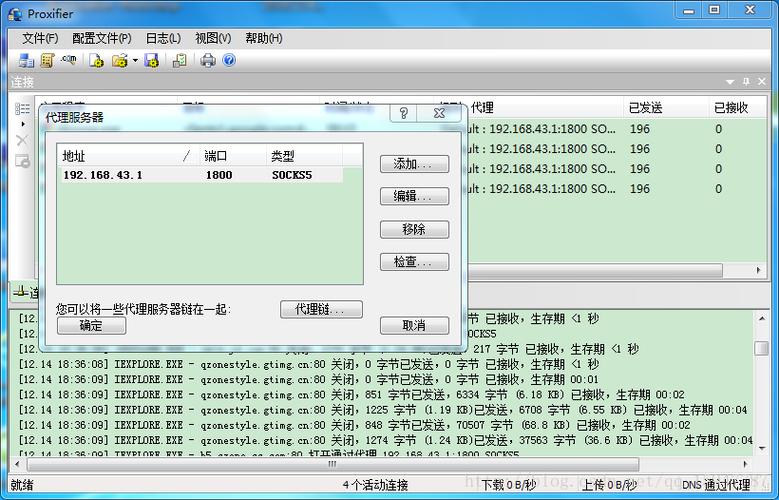Click 确定 button in proxy dialog
This screenshot has height=500, width=779.
click(x=91, y=326)
